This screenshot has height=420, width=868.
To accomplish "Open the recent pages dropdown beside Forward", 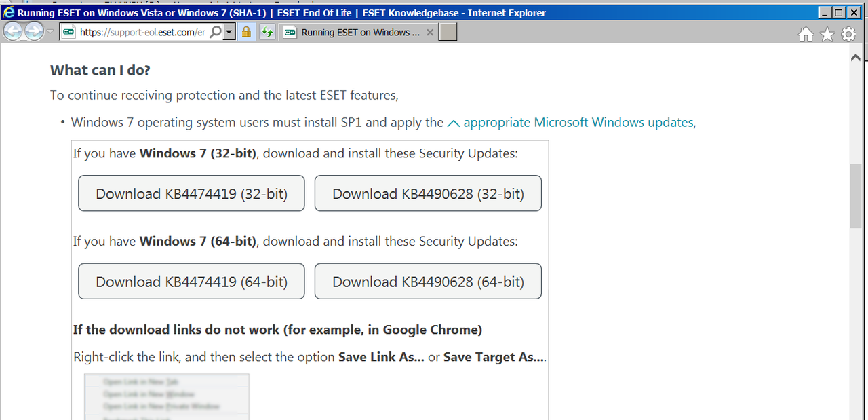I will [x=50, y=32].
